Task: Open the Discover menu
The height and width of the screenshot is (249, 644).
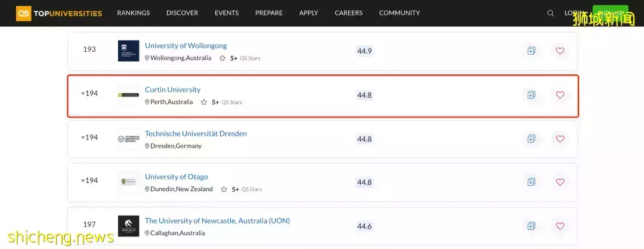Action: click(182, 13)
